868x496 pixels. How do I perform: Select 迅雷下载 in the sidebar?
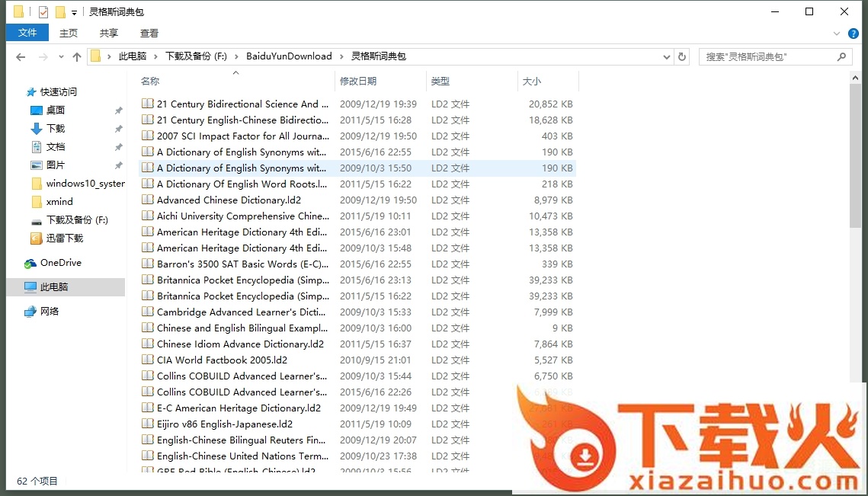click(64, 238)
